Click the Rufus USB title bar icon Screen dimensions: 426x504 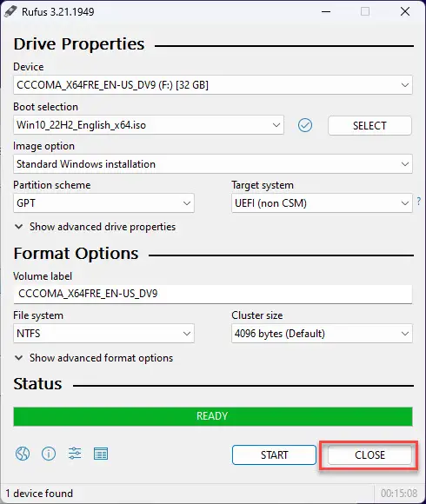point(10,11)
